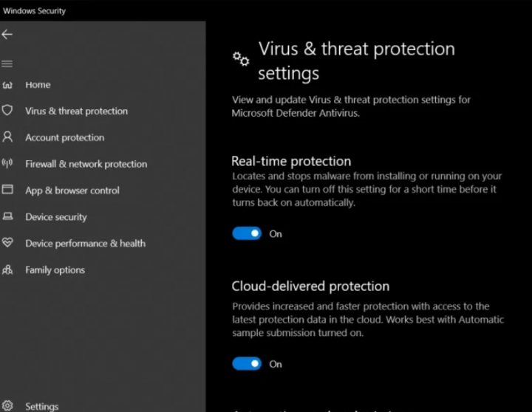The image size is (532, 412).
Task: Select the Virus & threat protection item
Action: 76,111
